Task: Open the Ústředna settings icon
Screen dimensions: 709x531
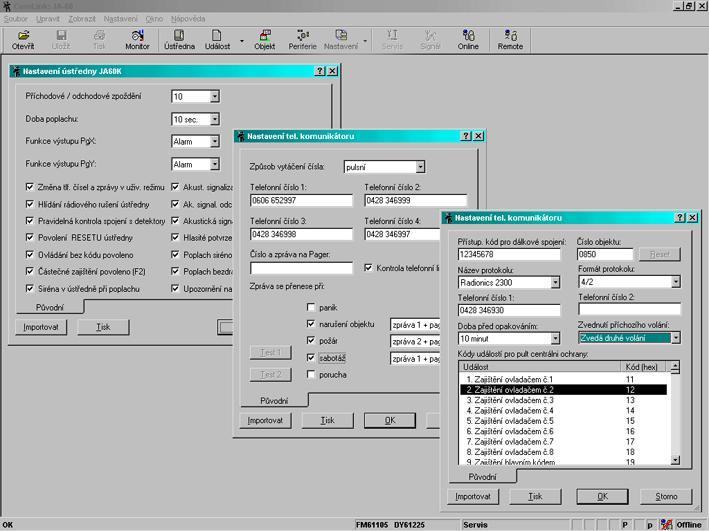Action: click(x=179, y=40)
